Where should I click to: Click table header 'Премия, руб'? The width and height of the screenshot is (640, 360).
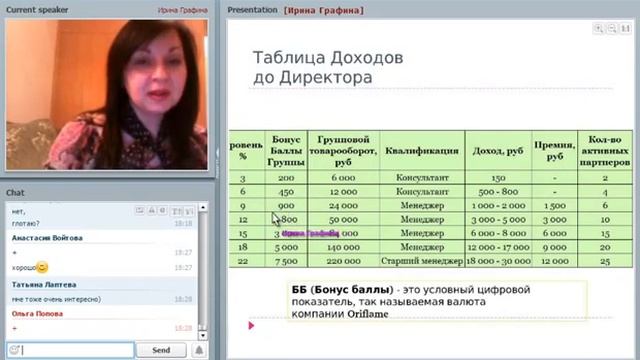555,151
